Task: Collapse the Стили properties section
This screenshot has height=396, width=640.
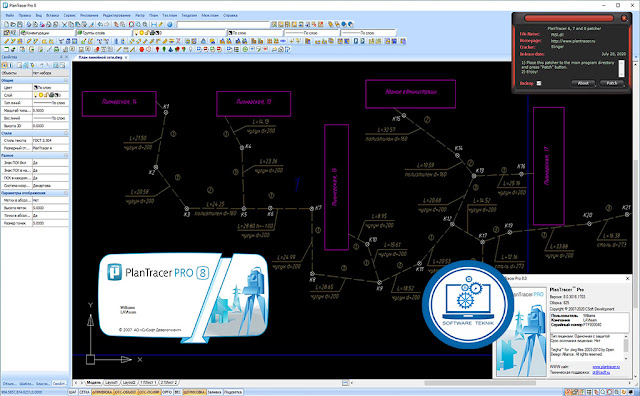Action: pyautogui.click(x=66, y=133)
